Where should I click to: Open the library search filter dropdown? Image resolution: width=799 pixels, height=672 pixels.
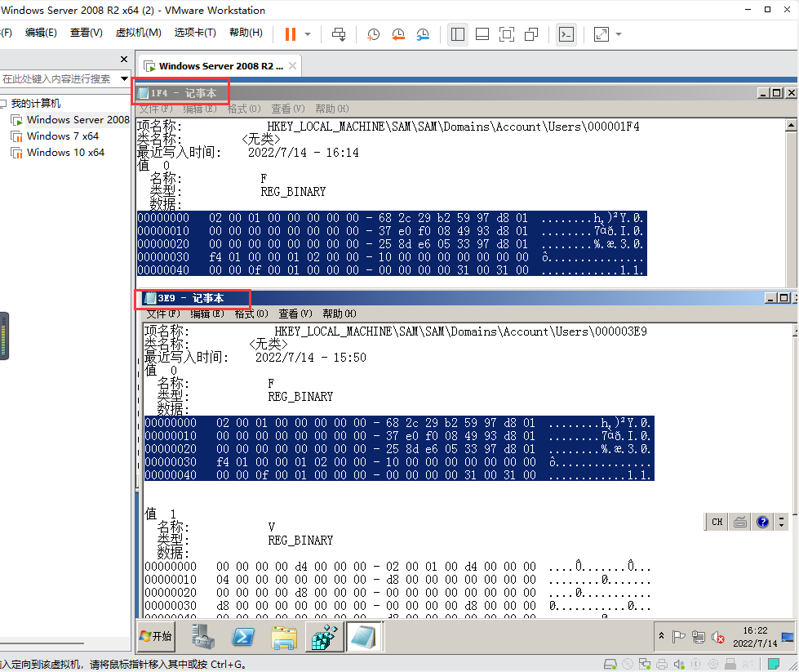(x=124, y=79)
